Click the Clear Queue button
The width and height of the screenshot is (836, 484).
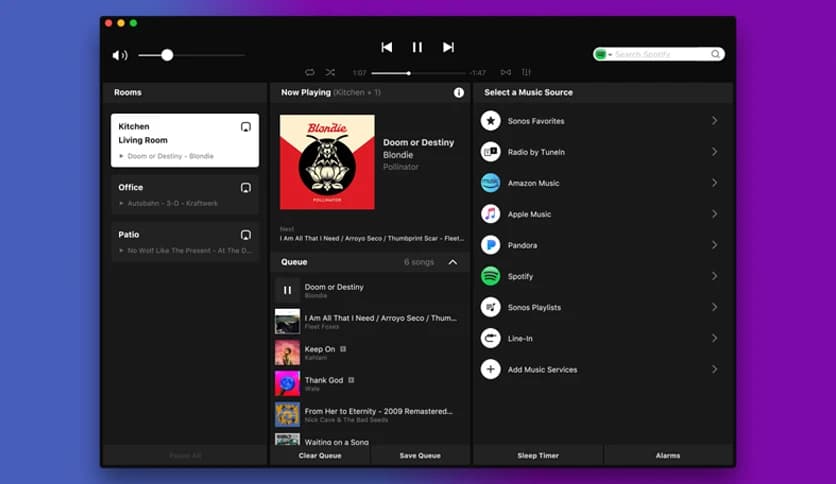point(320,456)
